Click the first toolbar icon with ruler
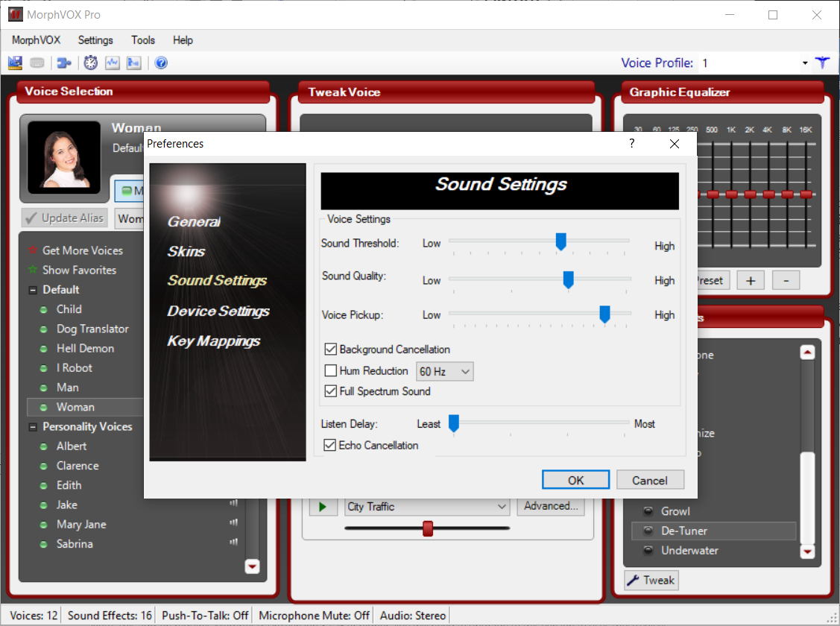 (x=15, y=63)
